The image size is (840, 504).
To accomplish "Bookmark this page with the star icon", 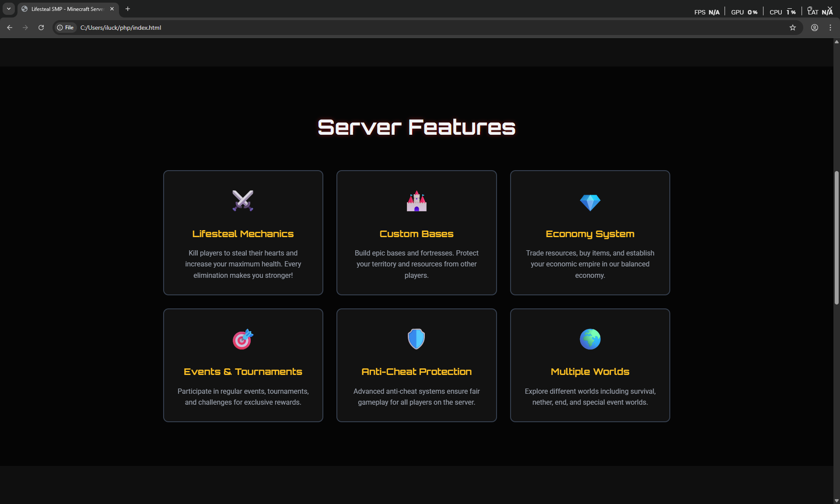I will [792, 28].
